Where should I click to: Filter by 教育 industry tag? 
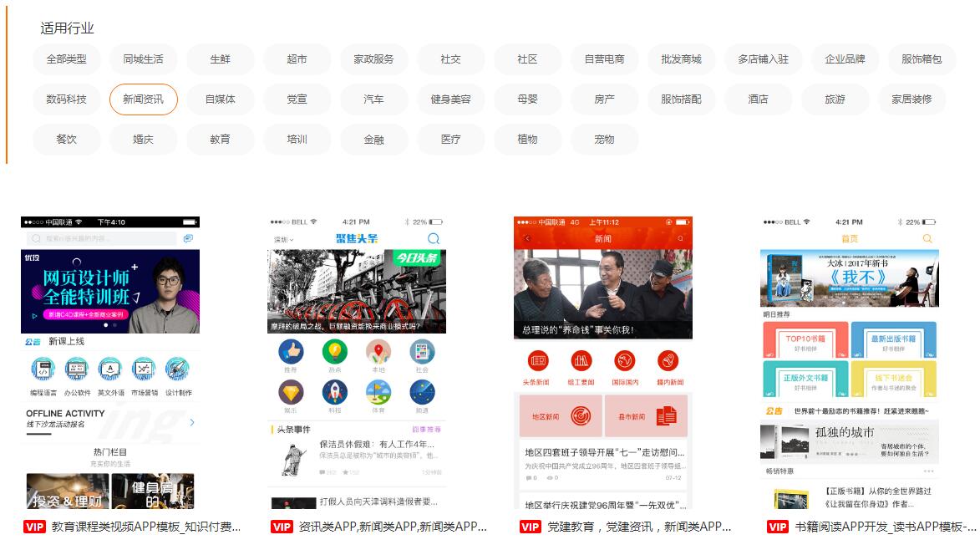[x=220, y=140]
